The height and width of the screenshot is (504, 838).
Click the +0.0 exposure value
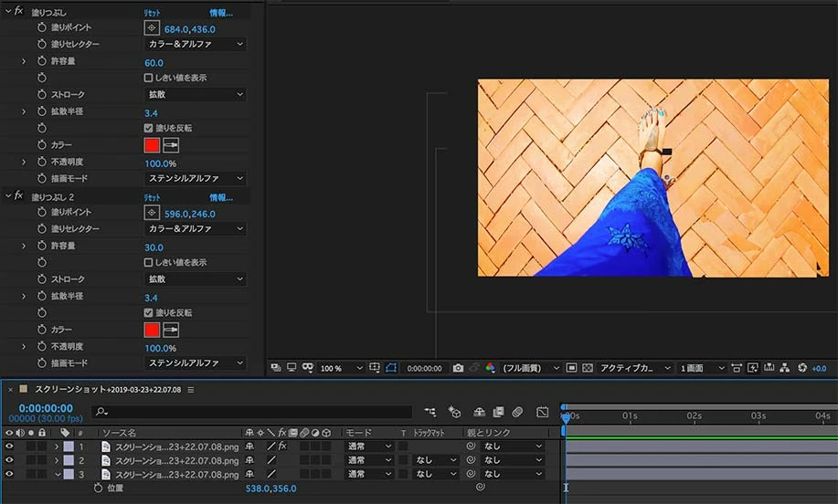(x=819, y=368)
